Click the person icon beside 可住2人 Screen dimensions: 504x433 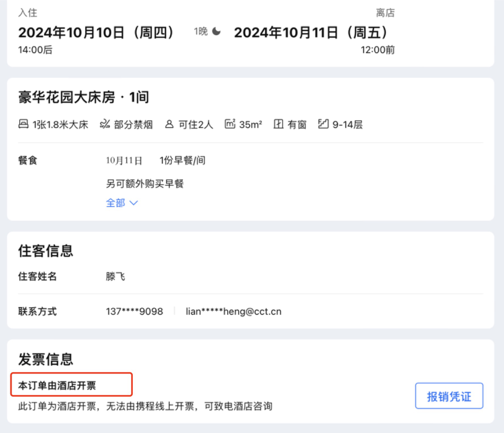click(x=169, y=125)
